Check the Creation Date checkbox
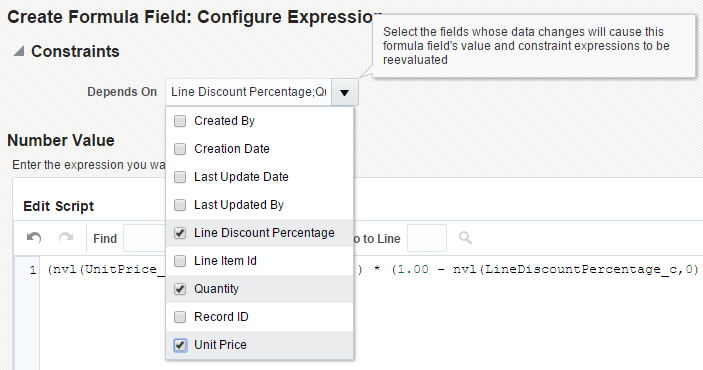 click(x=180, y=149)
